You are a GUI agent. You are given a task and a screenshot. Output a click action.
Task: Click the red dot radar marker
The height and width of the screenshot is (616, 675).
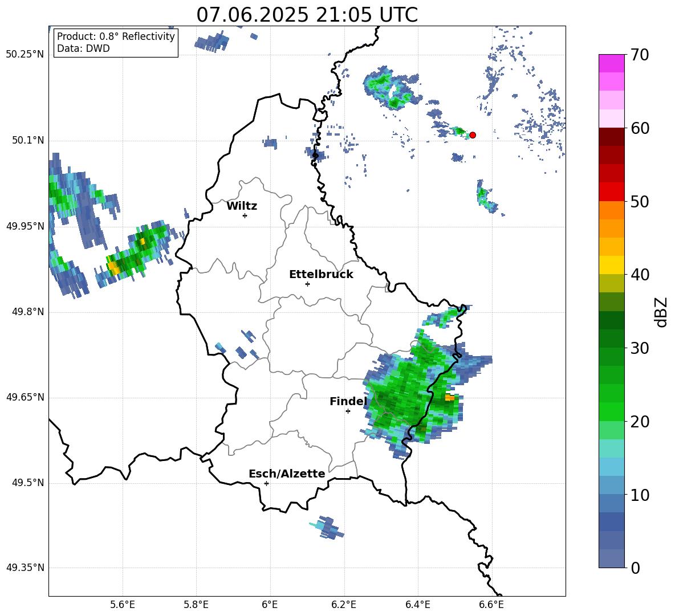click(x=472, y=135)
